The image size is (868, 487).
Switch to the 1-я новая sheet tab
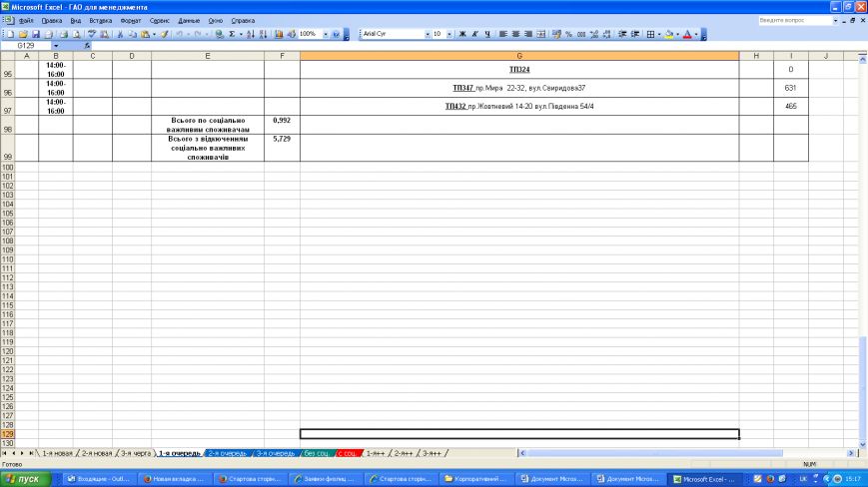click(57, 453)
